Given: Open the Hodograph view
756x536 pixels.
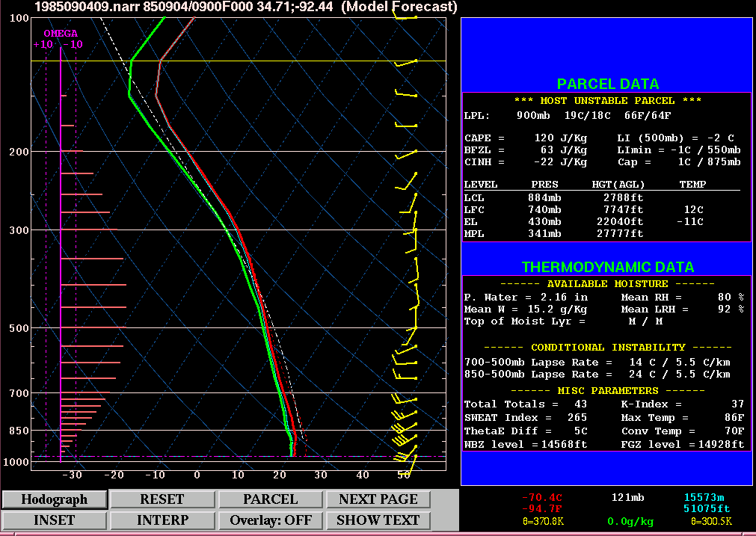Looking at the screenshot, I should click(x=54, y=499).
